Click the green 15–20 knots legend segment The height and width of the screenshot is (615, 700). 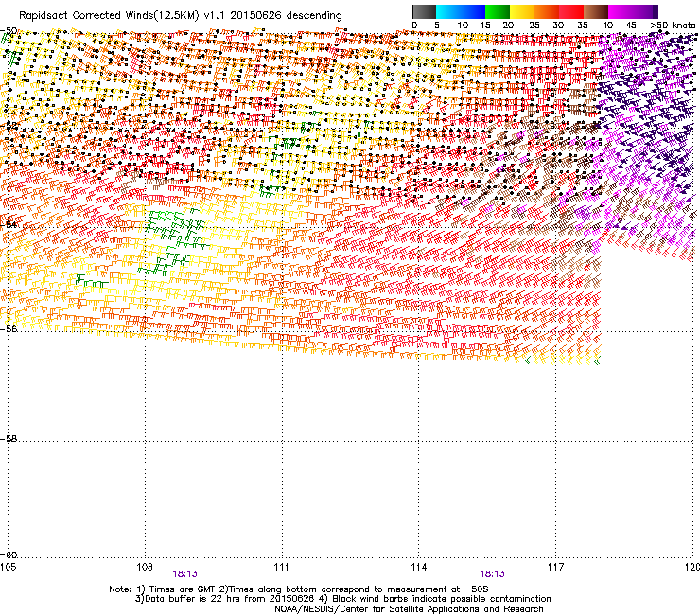click(498, 11)
